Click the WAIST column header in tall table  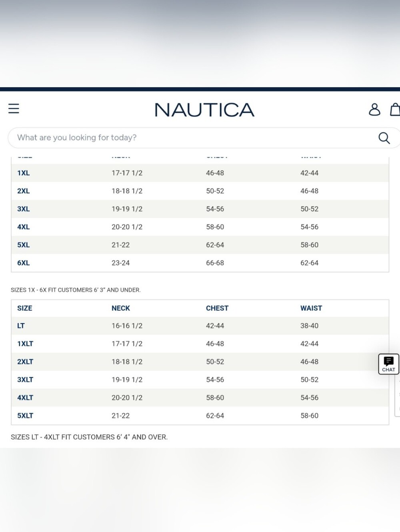click(311, 308)
